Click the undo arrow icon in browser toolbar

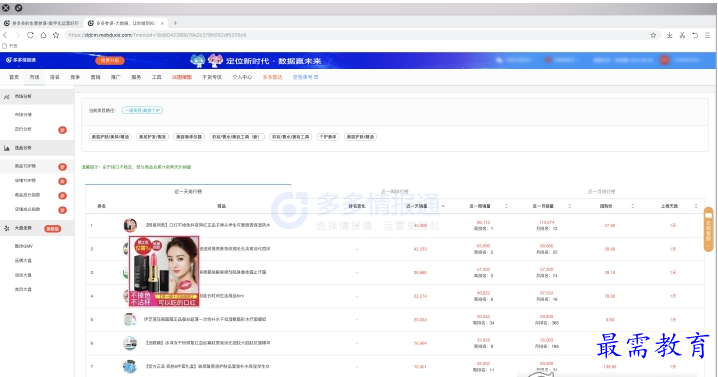(x=695, y=35)
